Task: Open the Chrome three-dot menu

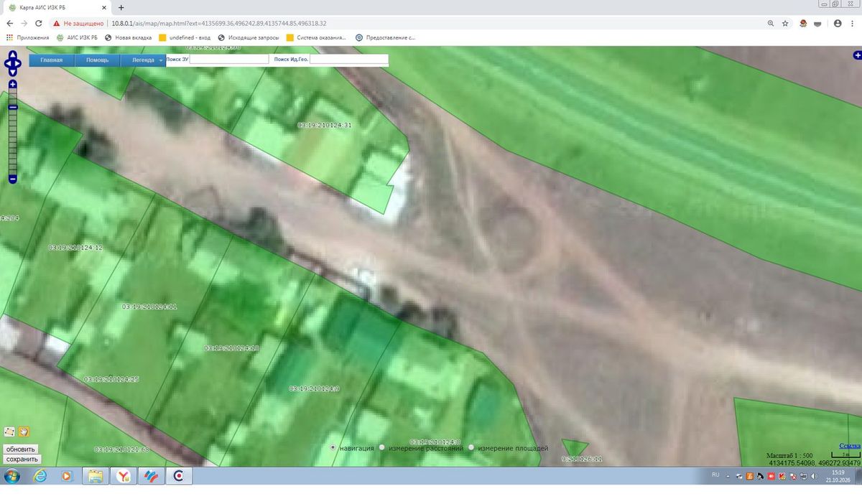Action: pos(853,23)
